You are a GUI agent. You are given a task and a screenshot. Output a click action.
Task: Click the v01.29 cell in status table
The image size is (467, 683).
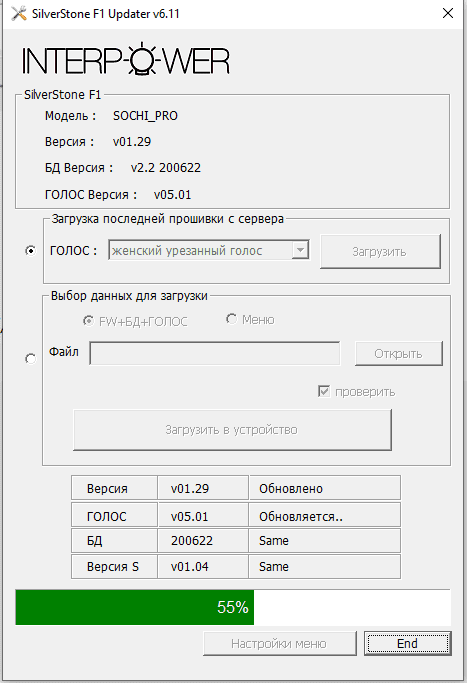tap(203, 488)
